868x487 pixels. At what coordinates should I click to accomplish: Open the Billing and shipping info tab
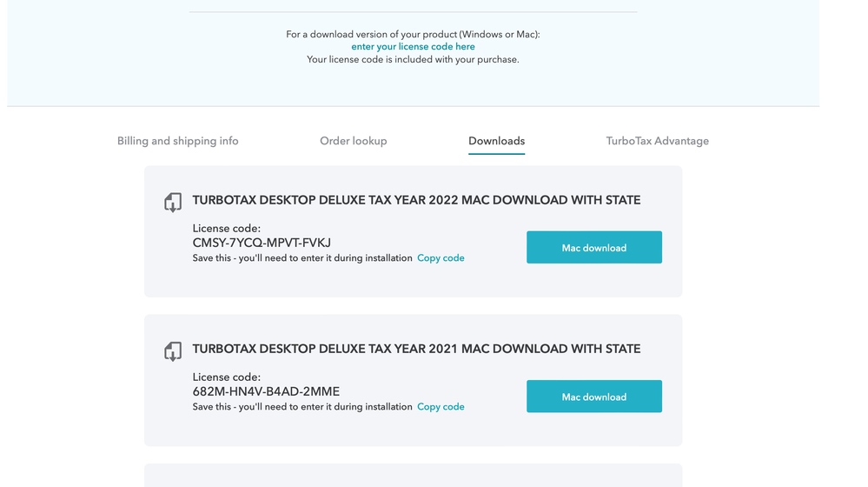click(178, 141)
